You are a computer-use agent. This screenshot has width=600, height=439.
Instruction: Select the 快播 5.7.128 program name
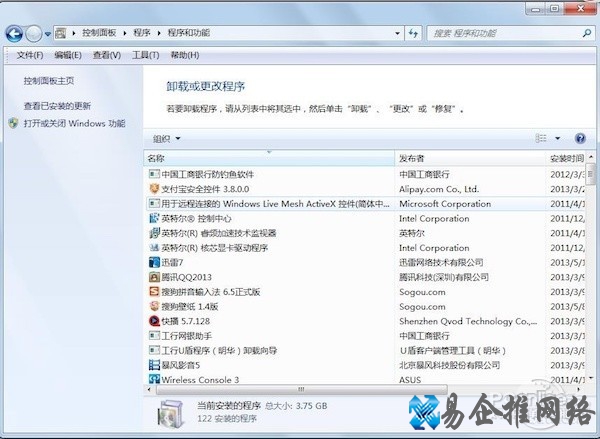click(x=186, y=321)
